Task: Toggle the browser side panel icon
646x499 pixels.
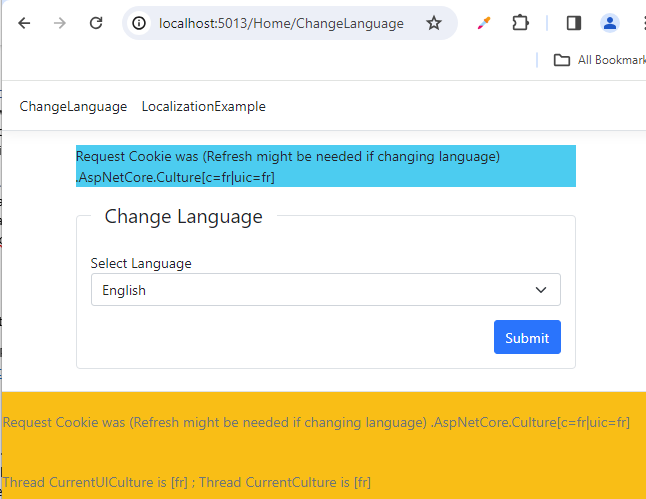Action: click(573, 23)
